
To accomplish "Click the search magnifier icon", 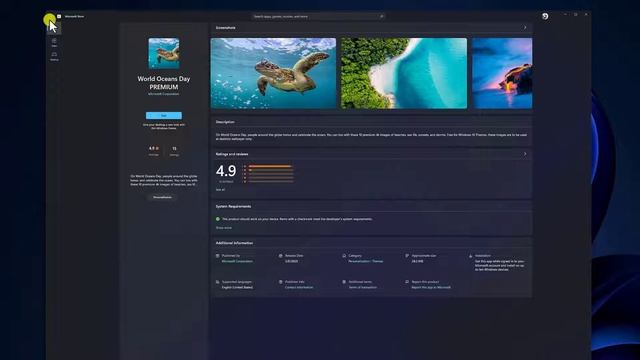I will (381, 16).
